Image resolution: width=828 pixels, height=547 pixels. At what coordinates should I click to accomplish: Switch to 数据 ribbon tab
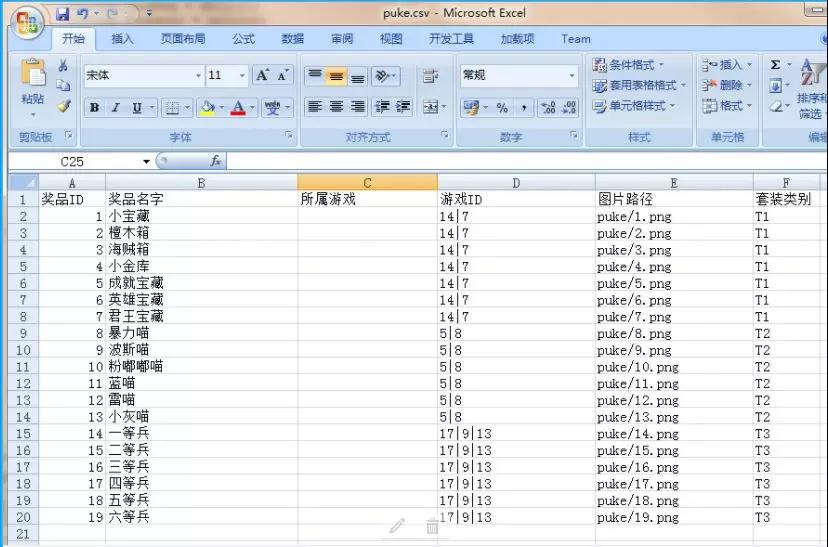(293, 39)
